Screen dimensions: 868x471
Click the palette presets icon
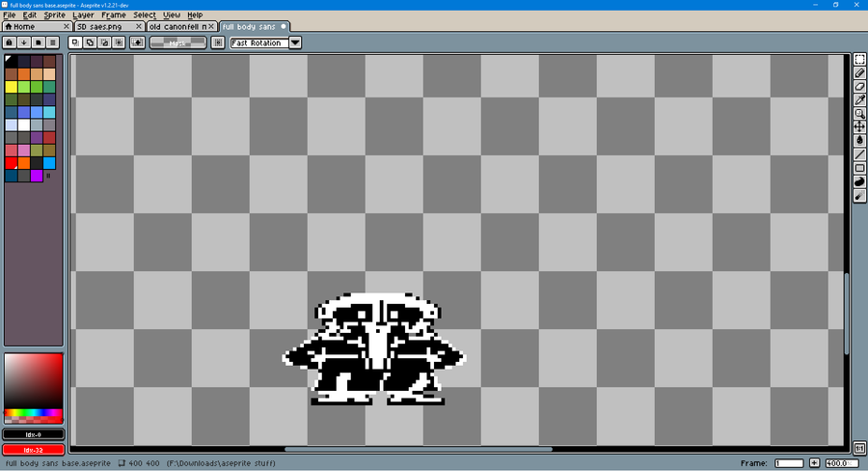click(x=39, y=42)
